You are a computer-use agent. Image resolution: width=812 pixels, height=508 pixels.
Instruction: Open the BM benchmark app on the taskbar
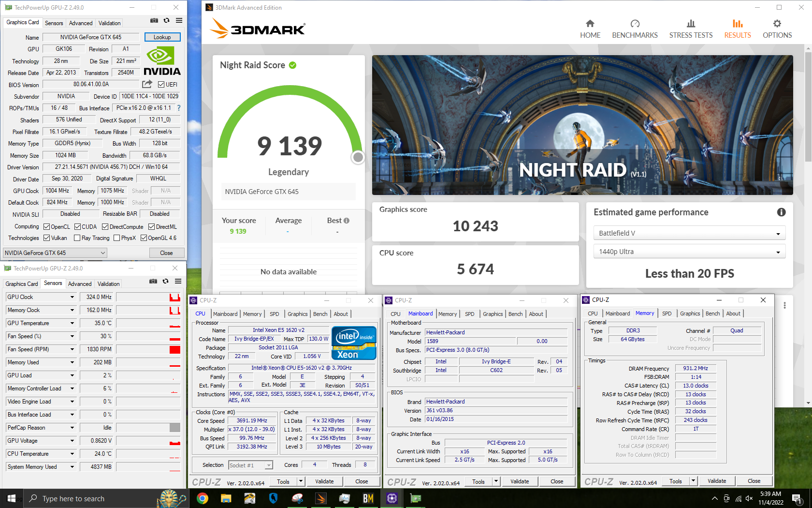click(x=368, y=498)
